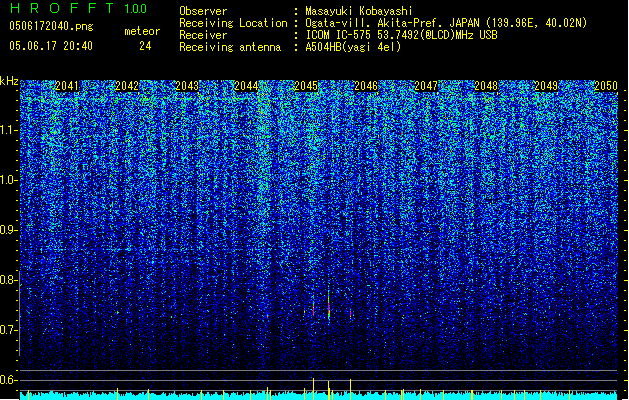Click the 0.7 kHz axis label

(8, 330)
